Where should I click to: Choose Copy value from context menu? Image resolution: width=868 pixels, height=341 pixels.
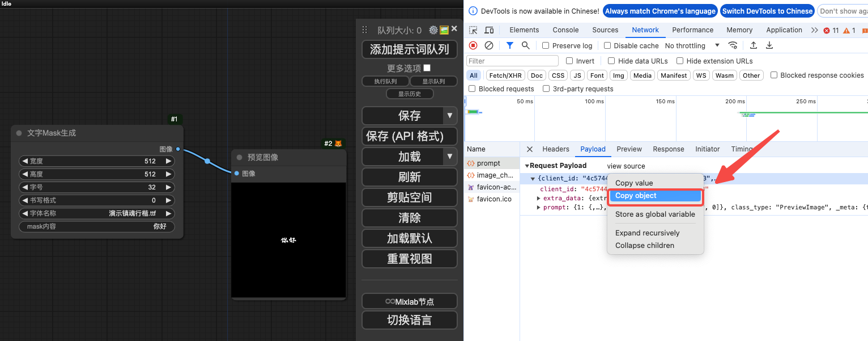pos(655,183)
